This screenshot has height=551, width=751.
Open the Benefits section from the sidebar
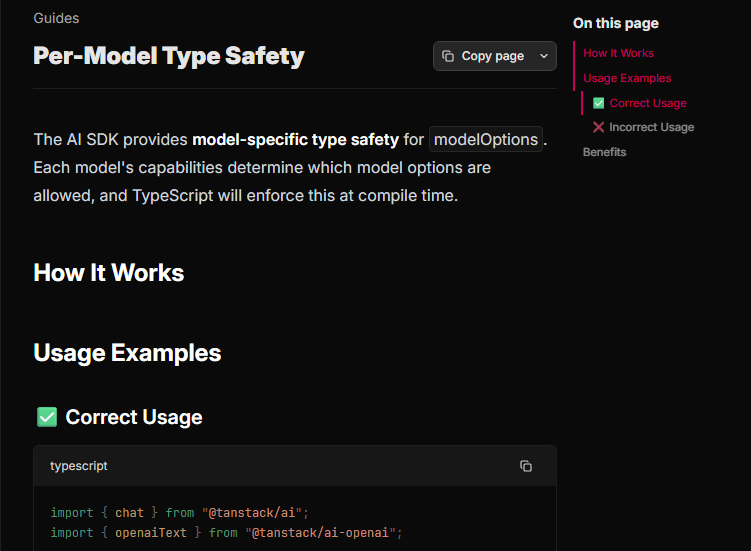(x=604, y=152)
